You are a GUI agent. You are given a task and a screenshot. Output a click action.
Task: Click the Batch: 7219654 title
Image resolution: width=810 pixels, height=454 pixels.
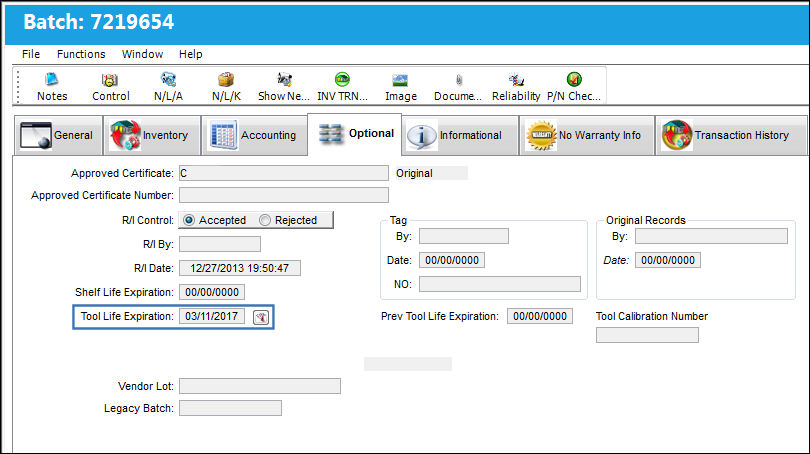(99, 22)
